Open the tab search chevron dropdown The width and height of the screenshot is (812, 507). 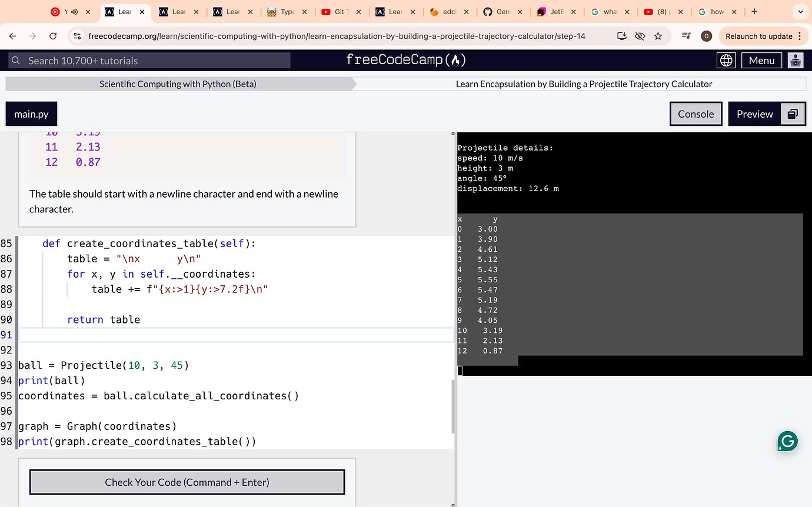(x=800, y=11)
